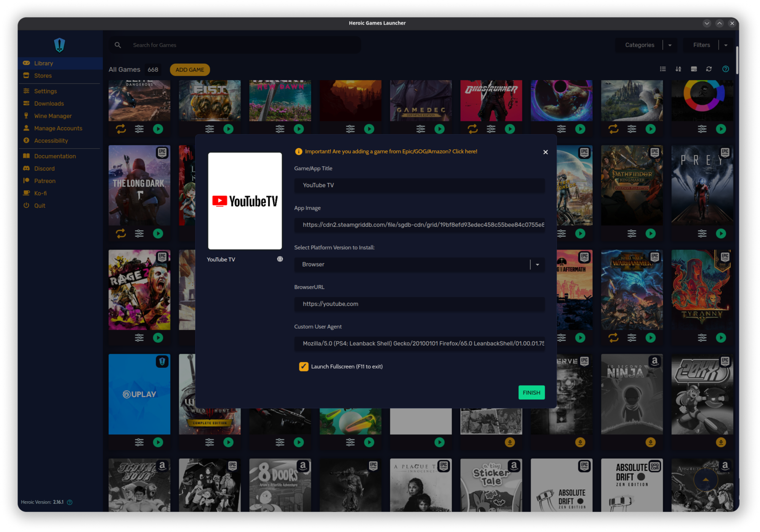Screen dimensions: 760x532
Task: Click the BrowserURL input field
Action: [420, 304]
